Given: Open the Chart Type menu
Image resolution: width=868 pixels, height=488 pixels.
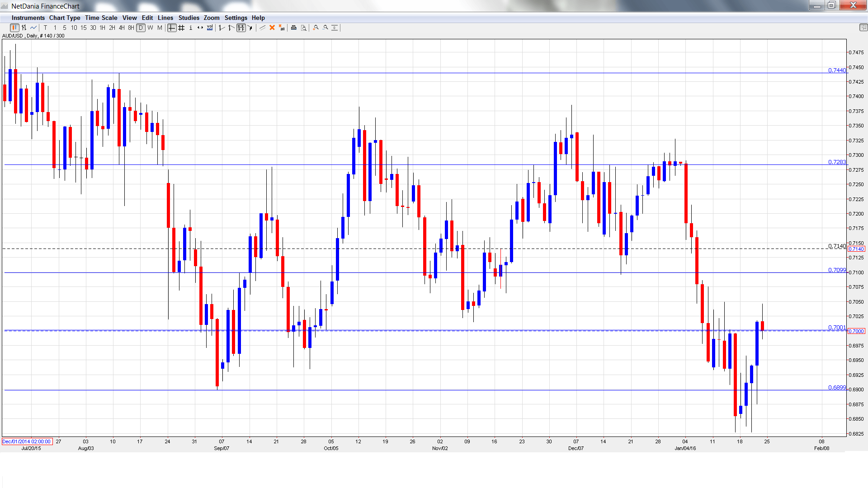Looking at the screenshot, I should (x=65, y=18).
